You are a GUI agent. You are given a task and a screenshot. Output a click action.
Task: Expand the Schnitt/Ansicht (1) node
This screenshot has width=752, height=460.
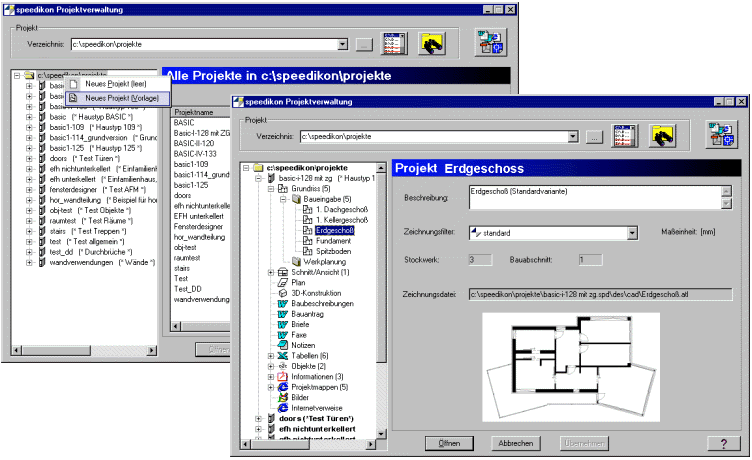270,272
